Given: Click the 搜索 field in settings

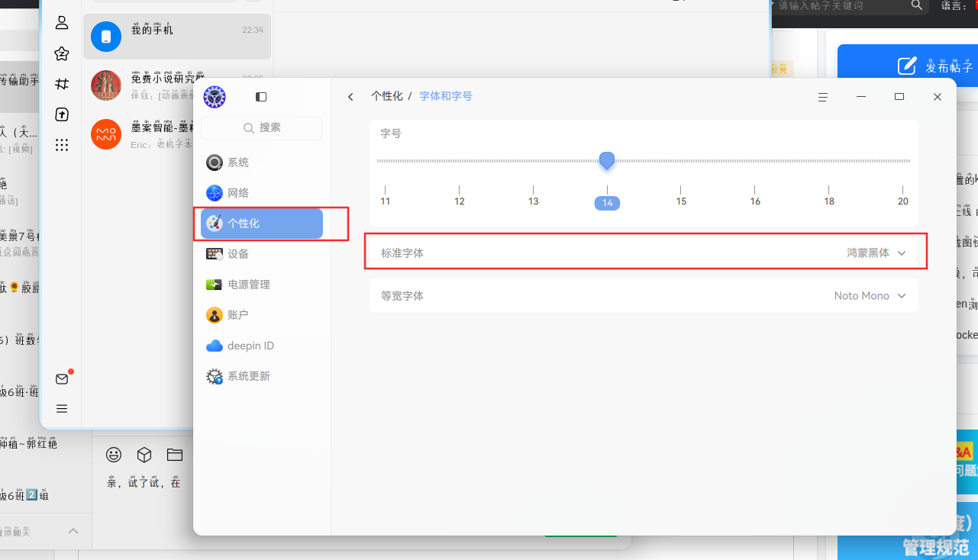Looking at the screenshot, I should [262, 127].
